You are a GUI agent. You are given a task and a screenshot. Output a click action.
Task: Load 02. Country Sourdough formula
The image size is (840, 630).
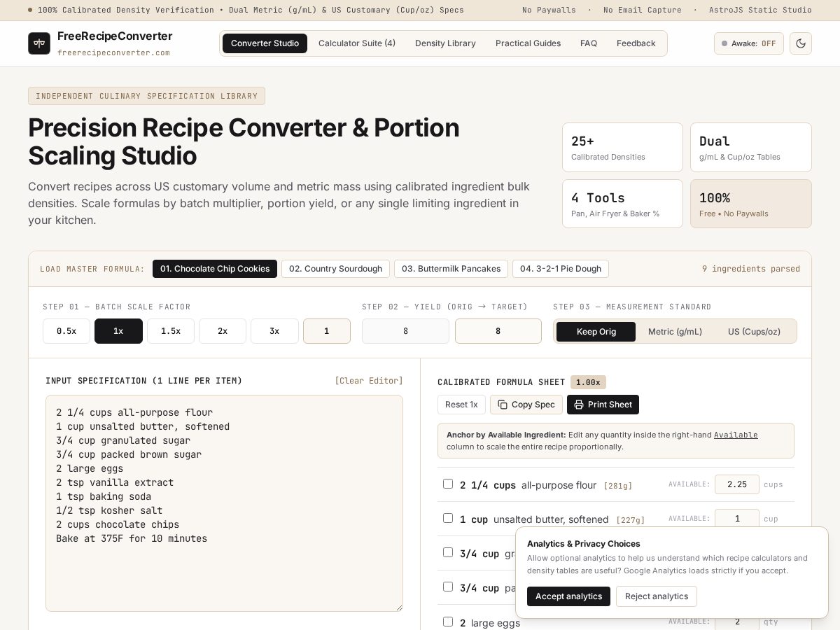point(335,269)
